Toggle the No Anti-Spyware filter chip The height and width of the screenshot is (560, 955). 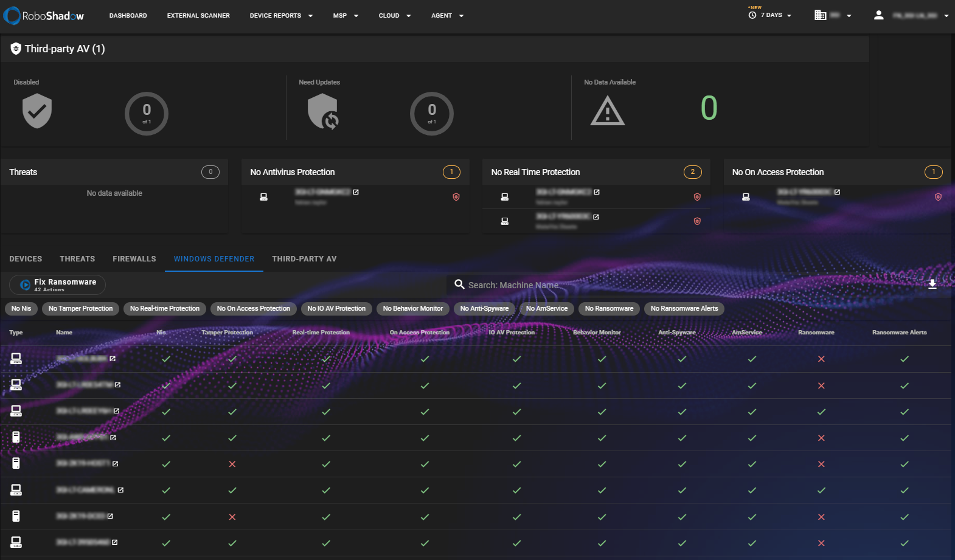coord(484,309)
